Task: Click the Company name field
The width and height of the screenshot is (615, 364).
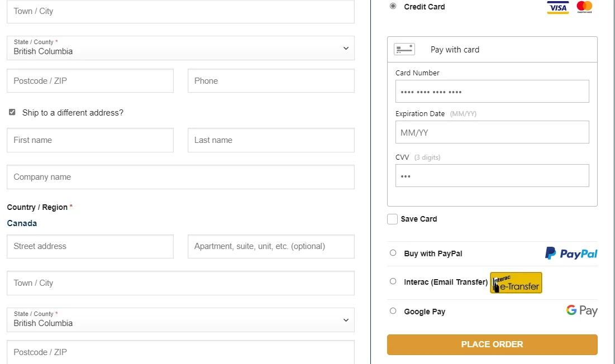Action: (x=180, y=177)
